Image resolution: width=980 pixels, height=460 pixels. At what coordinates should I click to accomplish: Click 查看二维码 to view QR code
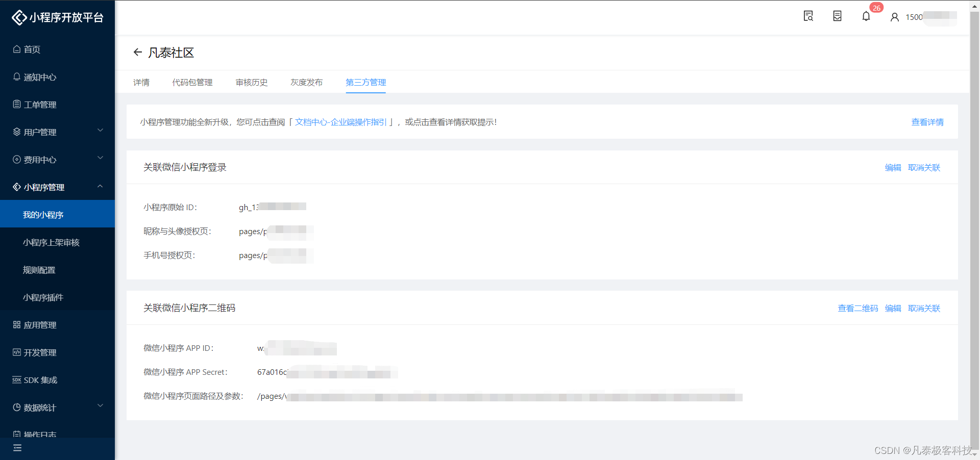pos(857,308)
